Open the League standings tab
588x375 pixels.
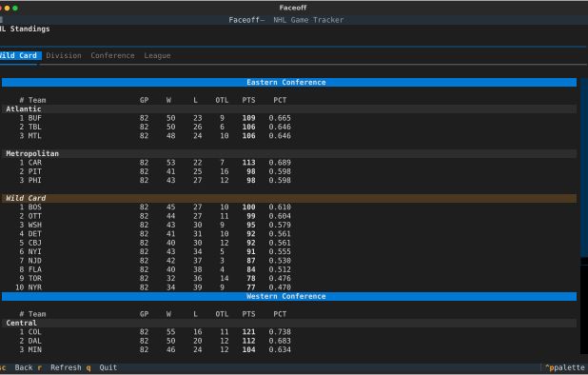pyautogui.click(x=157, y=55)
